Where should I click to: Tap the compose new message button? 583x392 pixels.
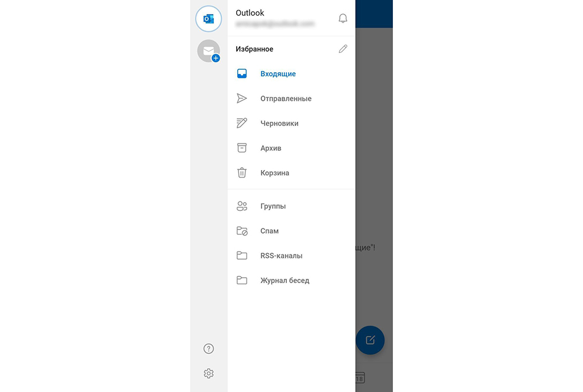point(370,340)
